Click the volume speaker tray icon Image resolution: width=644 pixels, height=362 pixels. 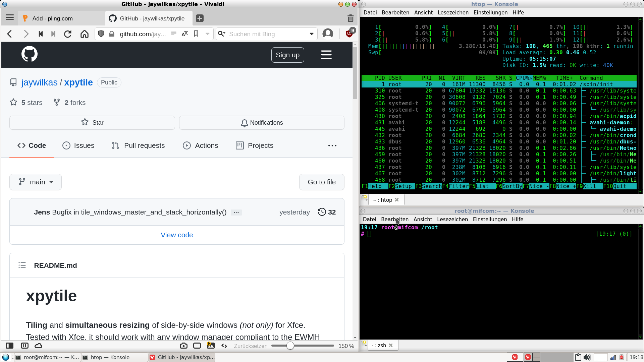pos(587,357)
